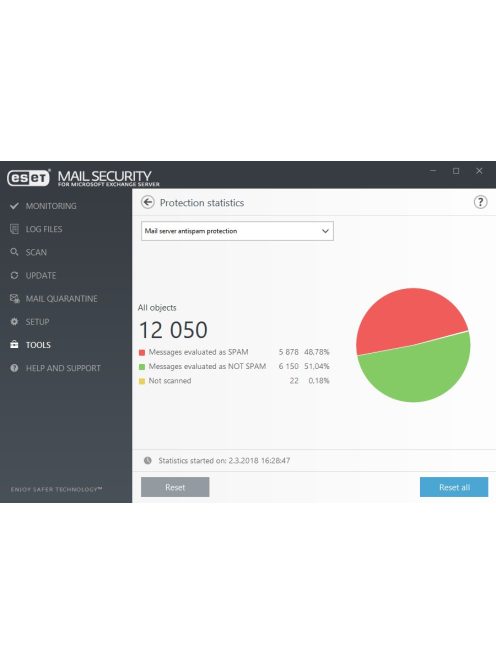This screenshot has width=496, height=664.
Task: Click the Help and Support question icon
Action: click(x=14, y=368)
